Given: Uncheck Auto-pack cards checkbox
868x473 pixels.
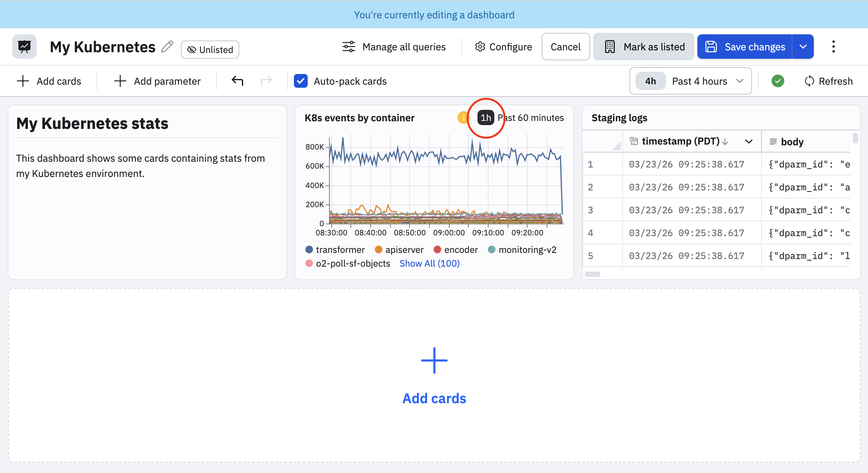Looking at the screenshot, I should point(301,81).
